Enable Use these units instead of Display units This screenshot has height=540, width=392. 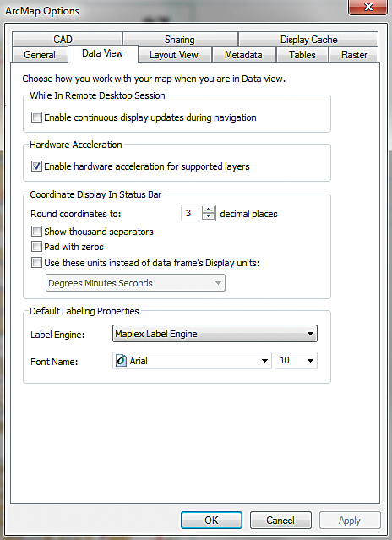pos(36,263)
